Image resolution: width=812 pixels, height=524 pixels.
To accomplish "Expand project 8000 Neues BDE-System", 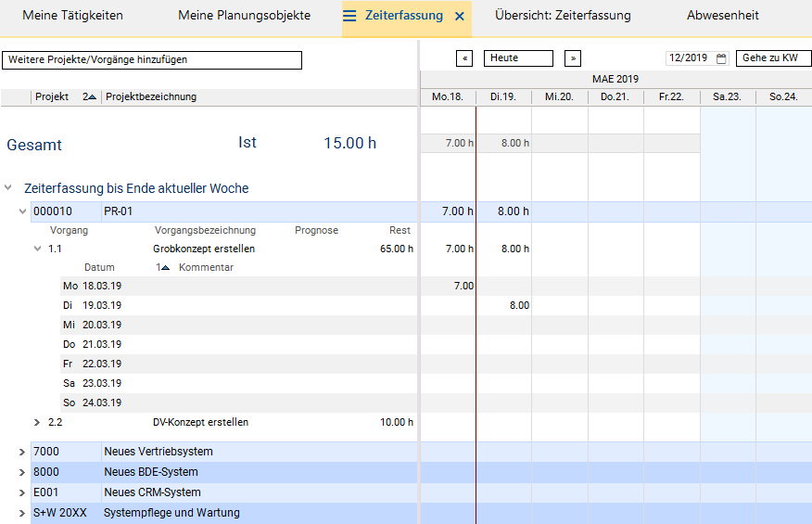I will point(22,472).
